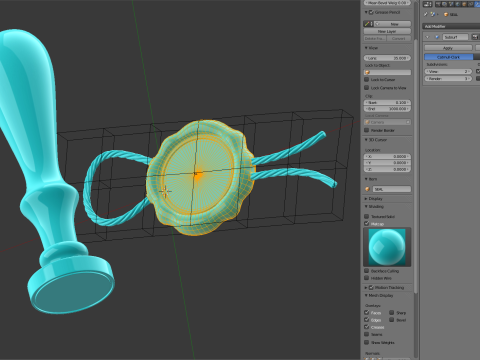This screenshot has height=360, width=480.
Task: Collapse the View panel
Action: pyautogui.click(x=366, y=48)
